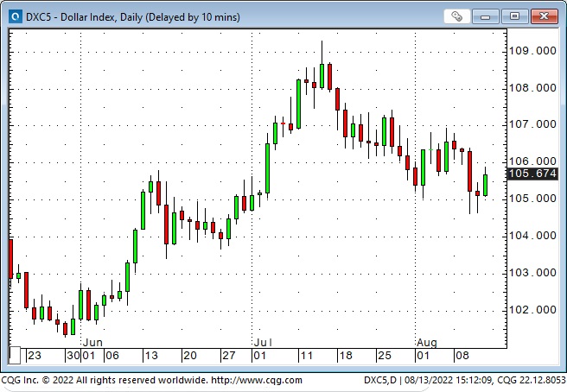Click the last green candlestick near 105.674
Image resolution: width=567 pixels, height=392 pixels.
coord(485,185)
